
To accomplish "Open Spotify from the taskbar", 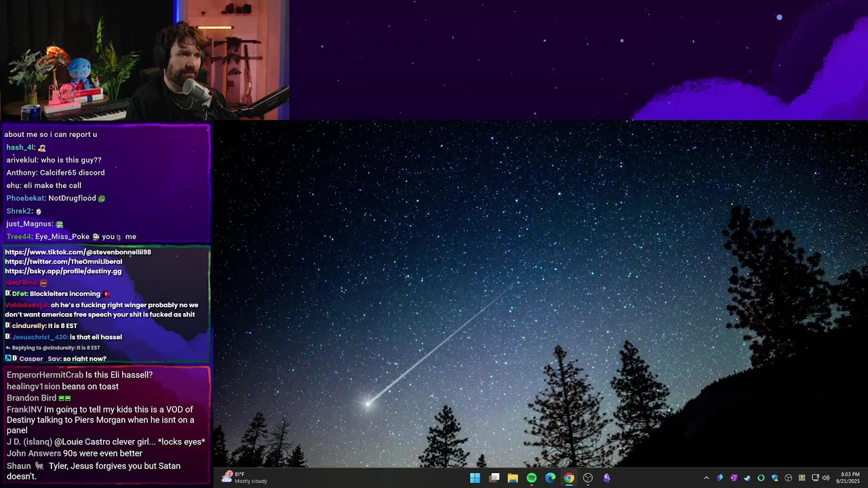I will 532,478.
